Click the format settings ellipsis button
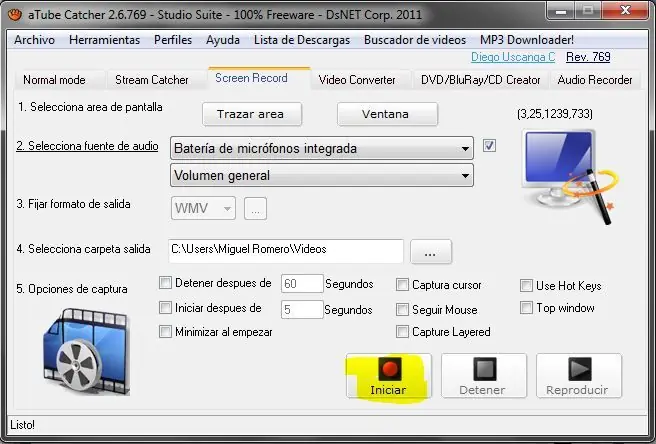The image size is (656, 444). pos(255,208)
